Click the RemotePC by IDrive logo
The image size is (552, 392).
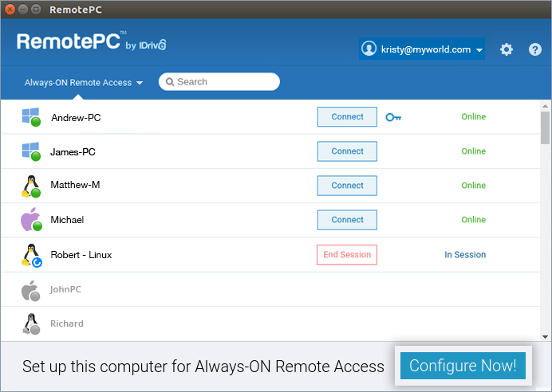91,41
